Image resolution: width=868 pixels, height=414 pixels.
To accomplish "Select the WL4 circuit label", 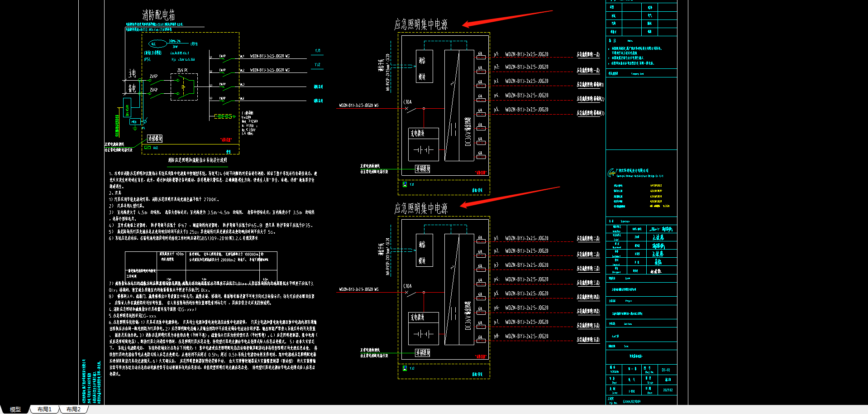I will [x=242, y=98].
